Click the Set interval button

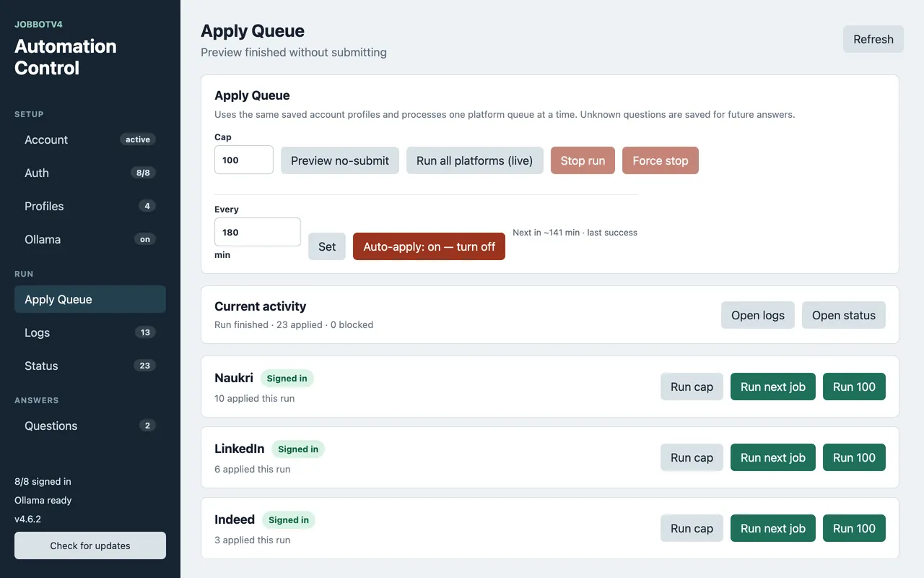[x=327, y=246]
